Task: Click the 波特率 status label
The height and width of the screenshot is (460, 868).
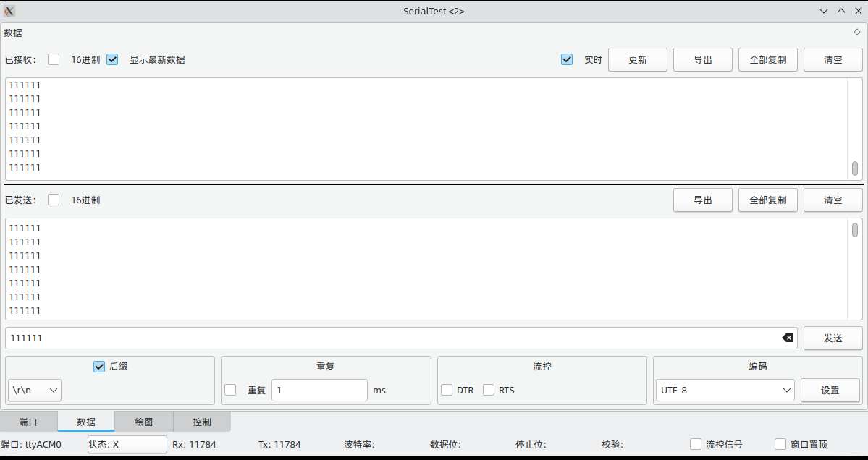Action: pyautogui.click(x=359, y=444)
